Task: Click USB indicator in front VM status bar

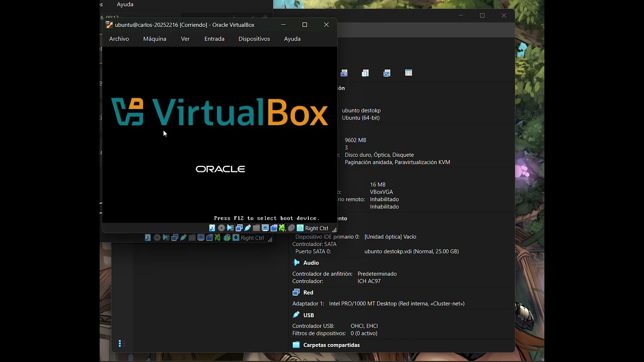Action: (248, 228)
